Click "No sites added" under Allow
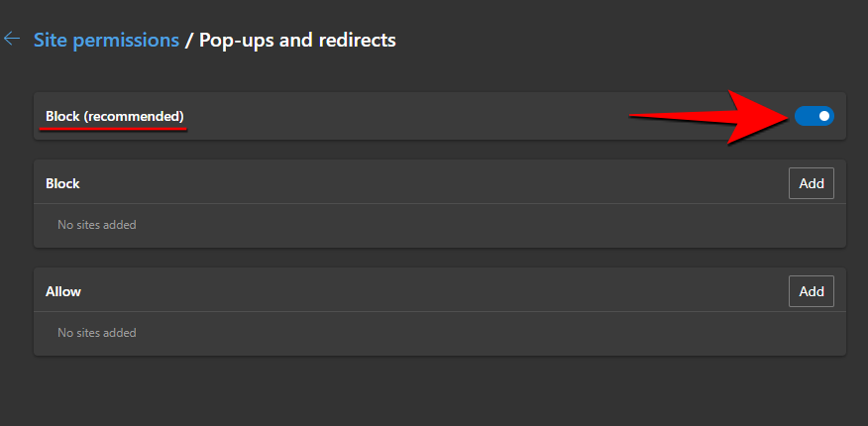868x426 pixels. click(97, 333)
